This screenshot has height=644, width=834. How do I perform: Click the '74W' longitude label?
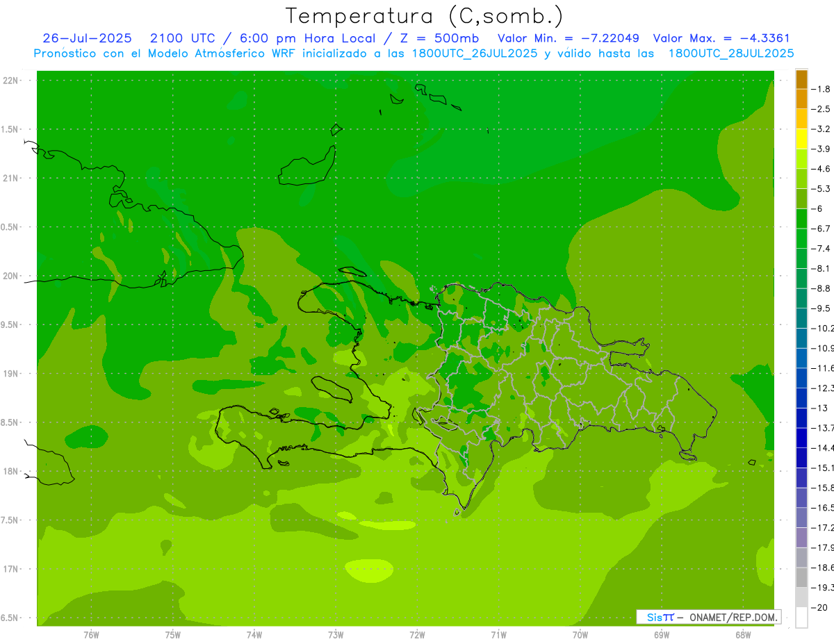(254, 635)
